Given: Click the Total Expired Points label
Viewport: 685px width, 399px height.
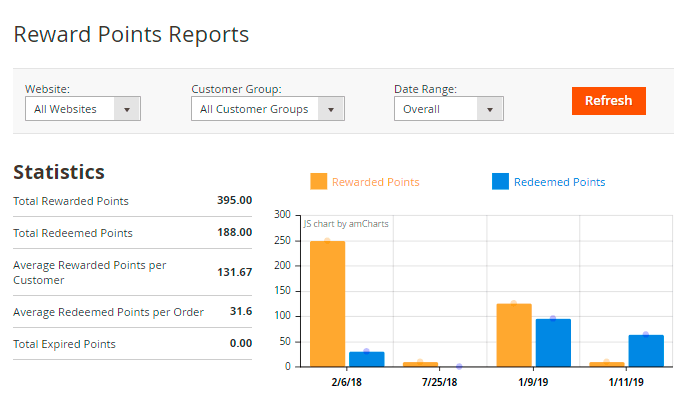Looking at the screenshot, I should pos(64,344).
